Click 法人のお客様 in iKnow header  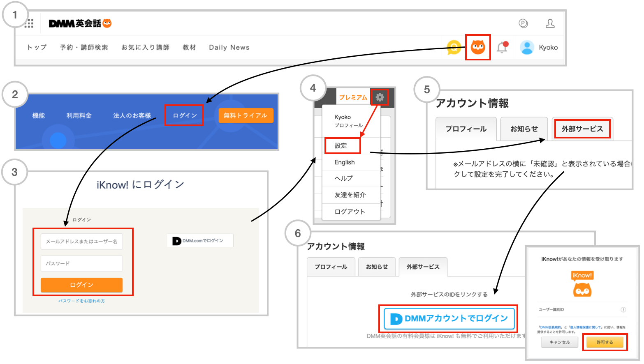pyautogui.click(x=132, y=115)
